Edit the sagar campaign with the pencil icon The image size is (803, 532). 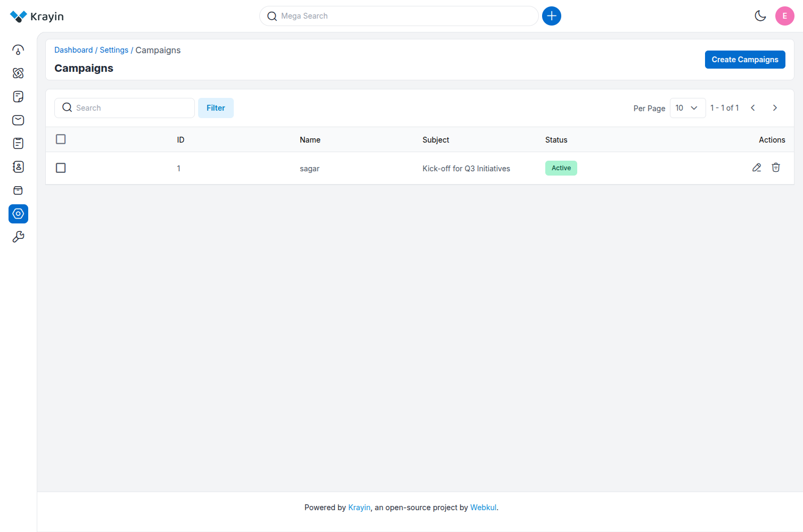(757, 168)
